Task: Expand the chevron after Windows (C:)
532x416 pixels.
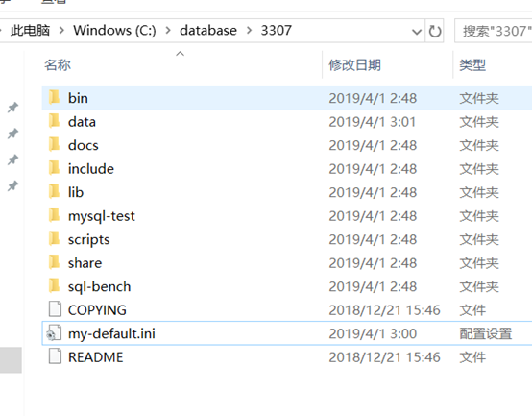Action: click(168, 31)
